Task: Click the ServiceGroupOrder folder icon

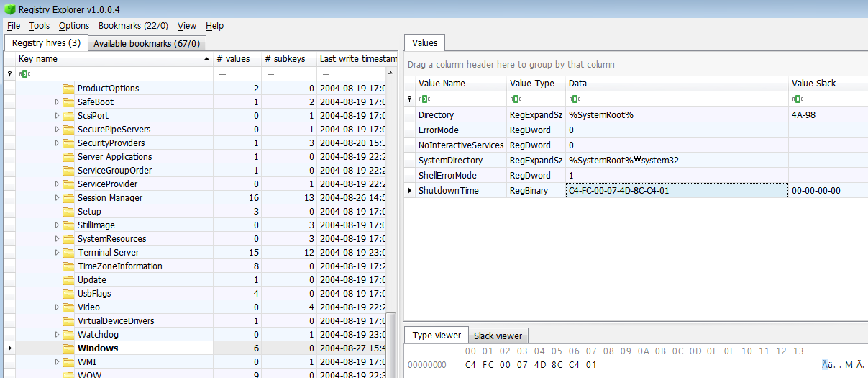Action: 68,171
